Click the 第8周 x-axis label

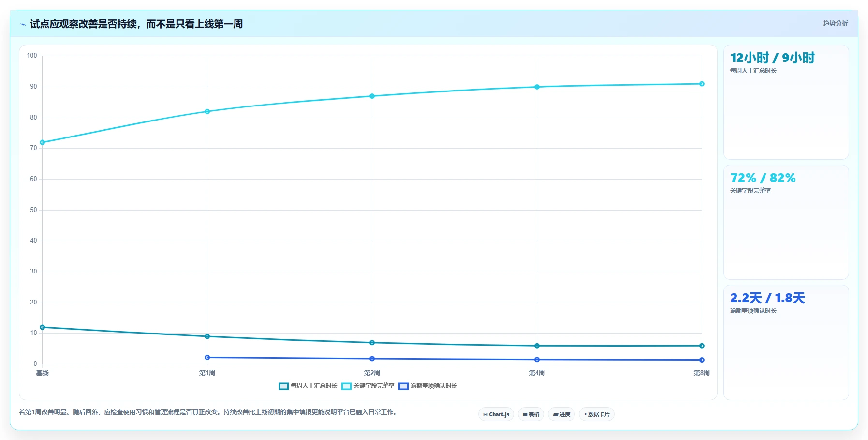point(702,373)
